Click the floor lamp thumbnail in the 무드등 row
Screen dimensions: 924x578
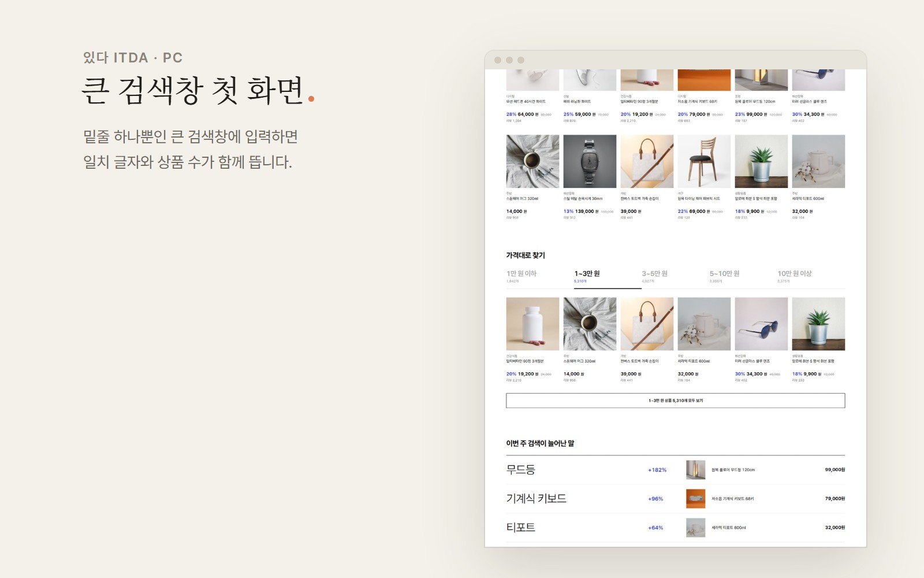click(695, 470)
